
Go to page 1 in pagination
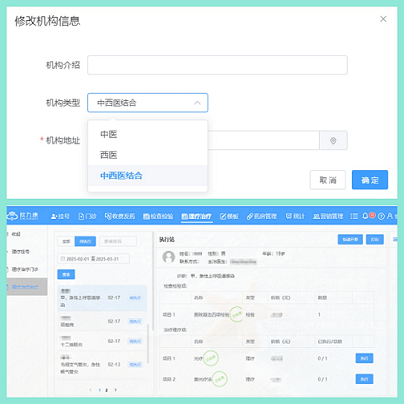pyautogui.click(x=99, y=390)
